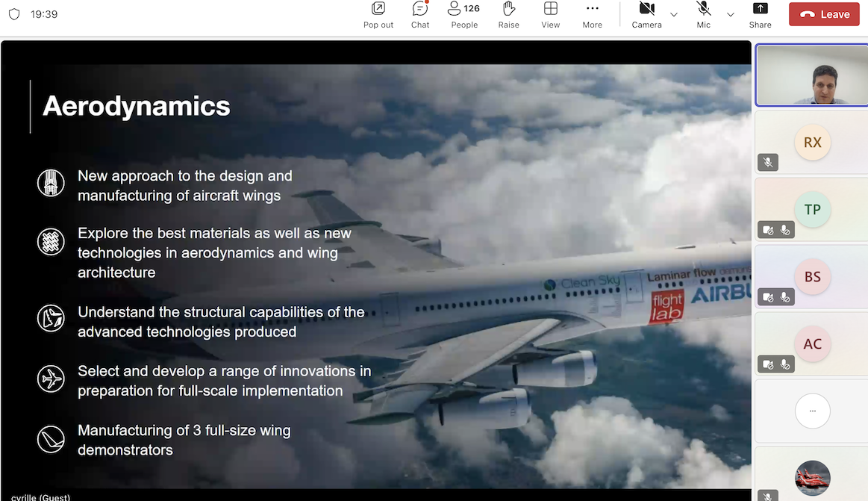Select the speaker's video thumbnail at top right
Screen dimensions: 868x501
(811, 75)
